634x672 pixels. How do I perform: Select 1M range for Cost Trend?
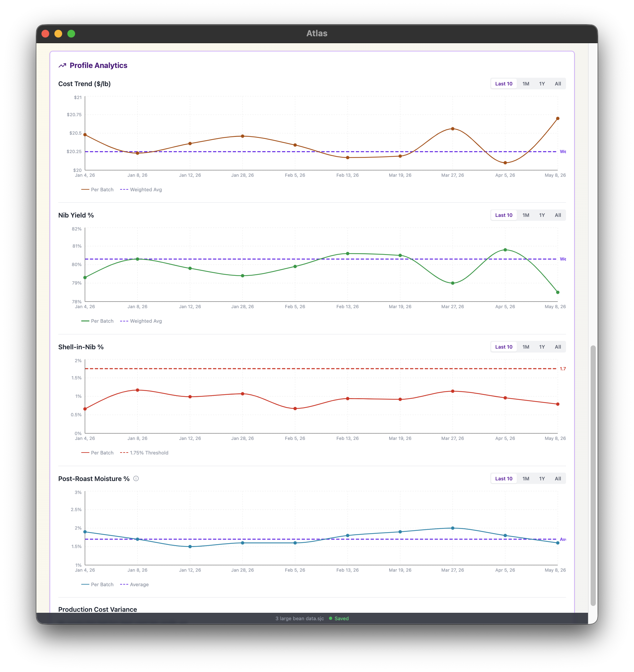526,84
